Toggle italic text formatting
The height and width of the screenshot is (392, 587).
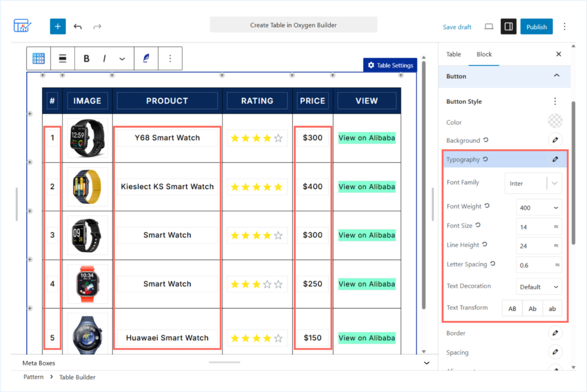point(104,58)
